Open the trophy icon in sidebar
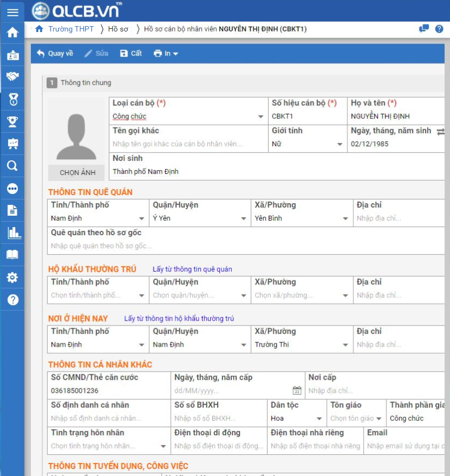Viewport: 450px width, 476px height. (x=12, y=121)
